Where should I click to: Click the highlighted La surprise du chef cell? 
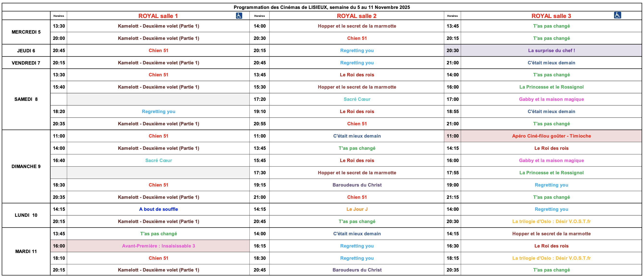click(551, 50)
